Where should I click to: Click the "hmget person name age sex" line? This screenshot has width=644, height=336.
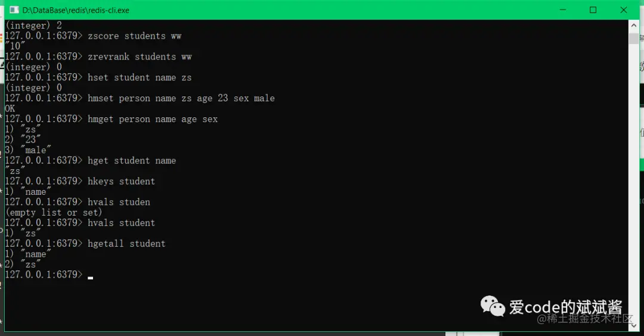[x=112, y=119]
